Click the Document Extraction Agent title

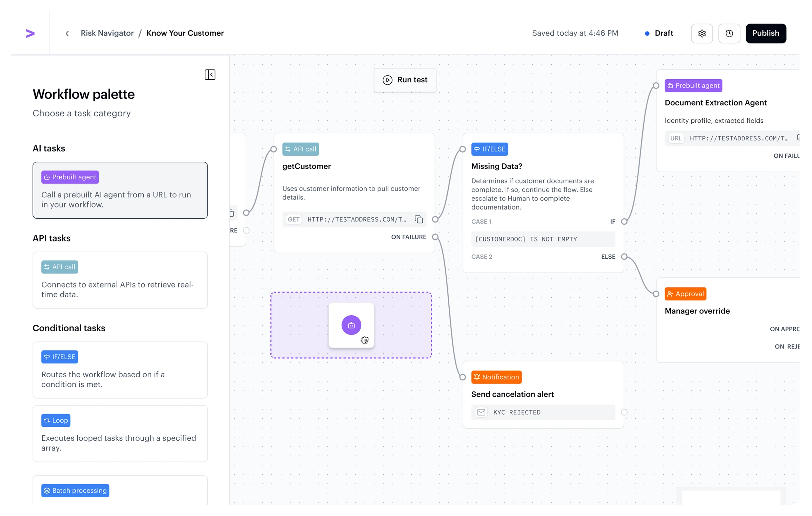click(715, 103)
